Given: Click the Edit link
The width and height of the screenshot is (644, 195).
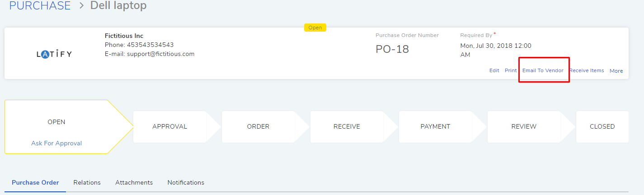Looking at the screenshot, I should 494,70.
